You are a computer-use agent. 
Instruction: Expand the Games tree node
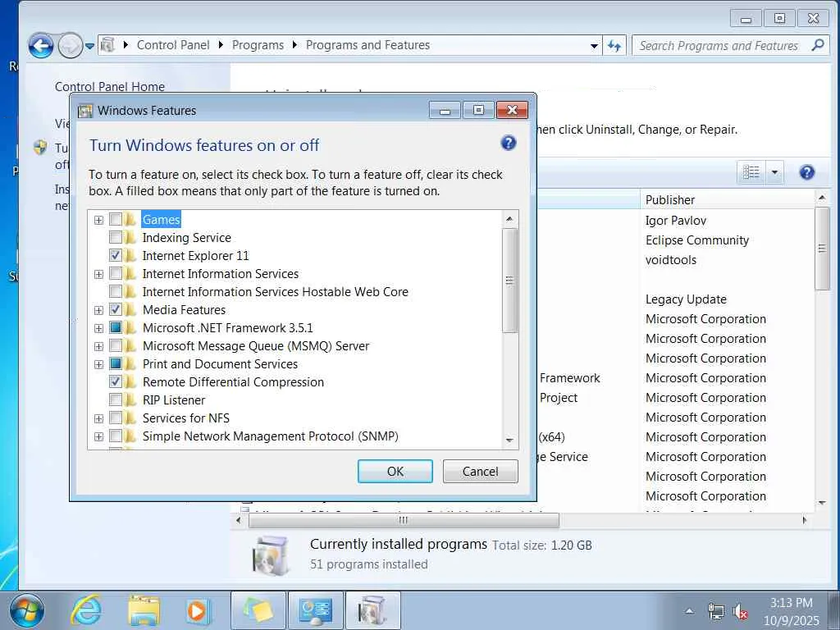tap(98, 220)
